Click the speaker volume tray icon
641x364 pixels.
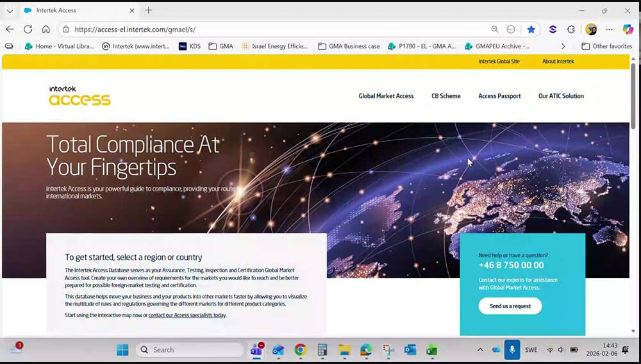click(x=561, y=350)
